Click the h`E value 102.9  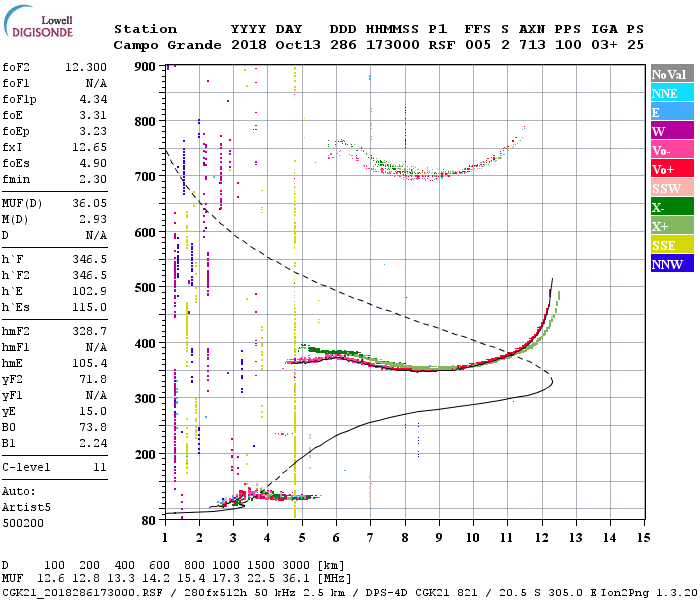tap(89, 292)
